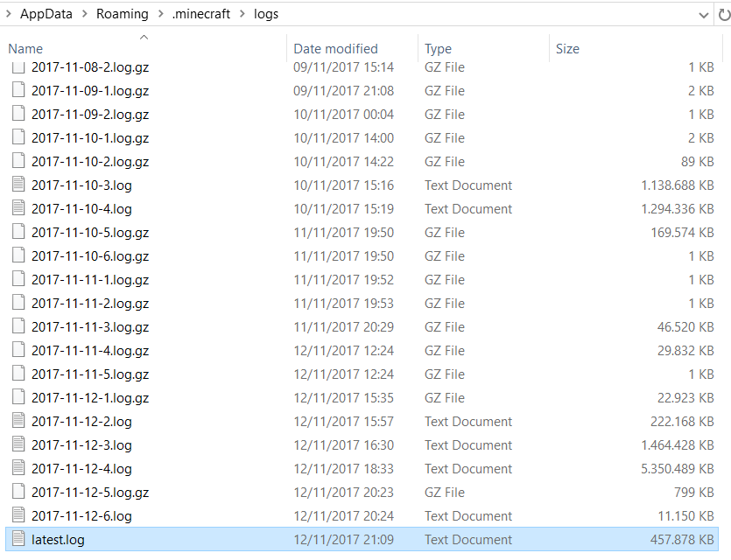The height and width of the screenshot is (560, 731).
Task: Select the latest.log file name
Action: click(x=58, y=540)
